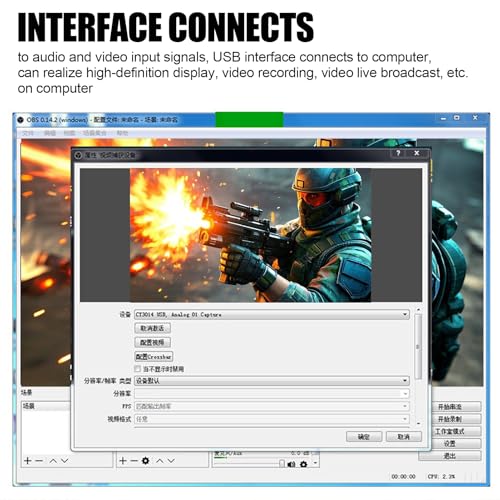
Task: Move scene up with Scenes up arrow
Action: [53, 461]
